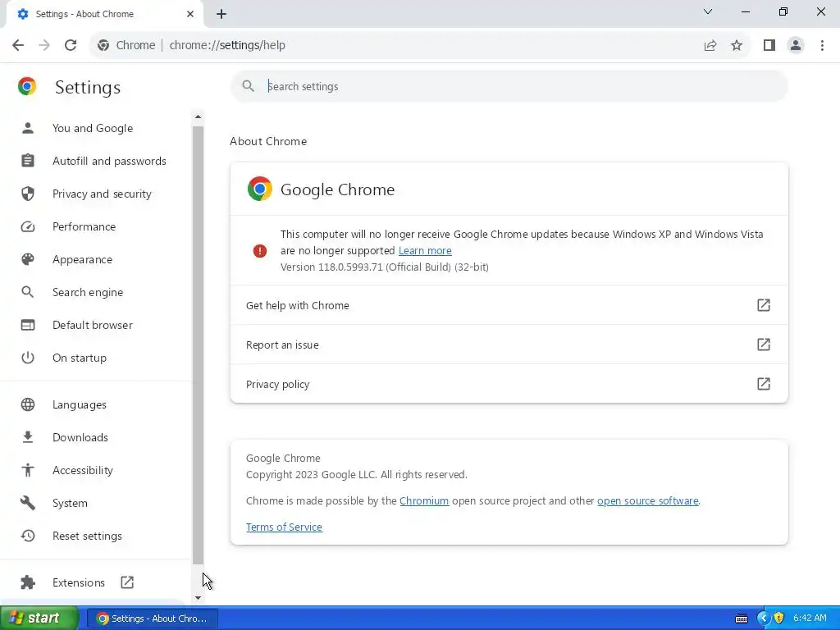The width and height of the screenshot is (840, 630).
Task: Select Search engine settings
Action: point(88,292)
